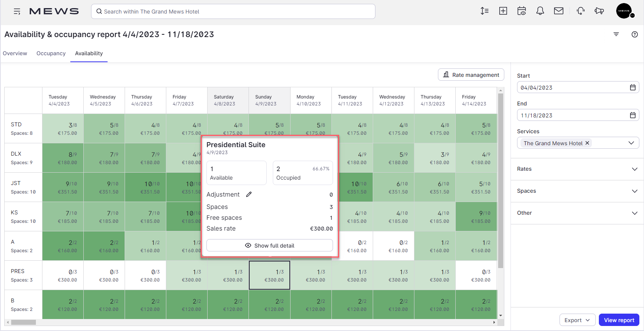Image resolution: width=644 pixels, height=331 pixels.
Task: Open the mail envelope icon
Action: point(558,11)
